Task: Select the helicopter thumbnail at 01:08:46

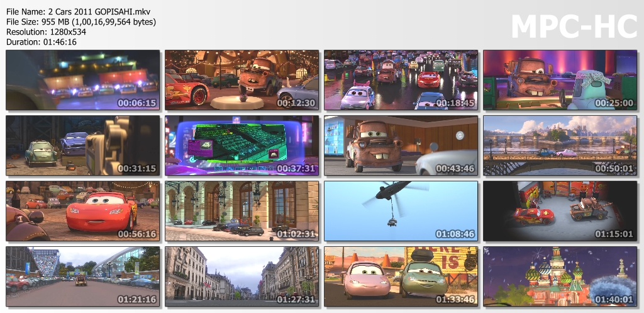Action: click(x=401, y=211)
